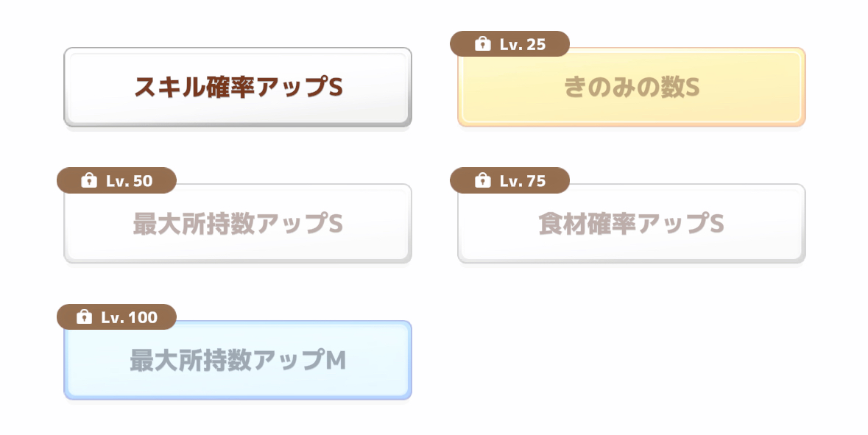Tap the 最大所持数アップS skill button
This screenshot has height=435, width=868.
(x=238, y=224)
